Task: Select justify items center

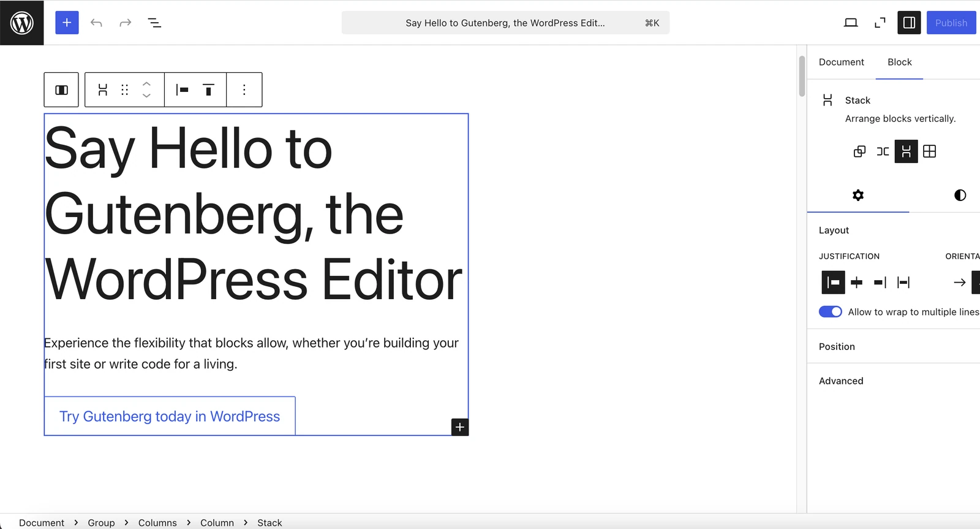Action: tap(856, 282)
